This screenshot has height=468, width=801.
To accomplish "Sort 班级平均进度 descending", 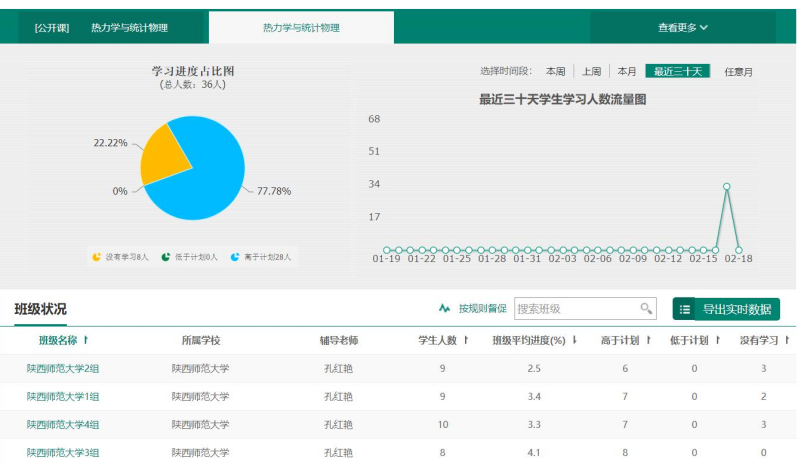I will point(574,341).
